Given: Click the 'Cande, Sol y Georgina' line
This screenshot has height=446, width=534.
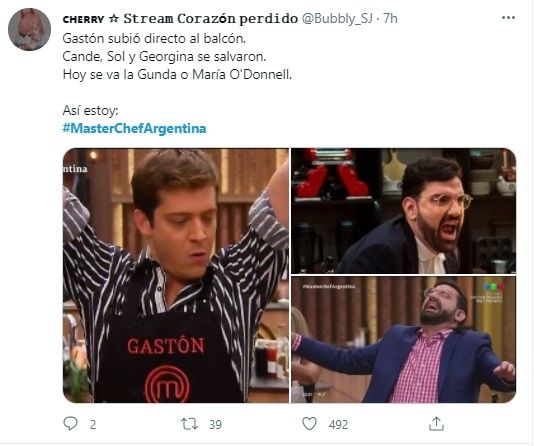Looking at the screenshot, I should 164,56.
